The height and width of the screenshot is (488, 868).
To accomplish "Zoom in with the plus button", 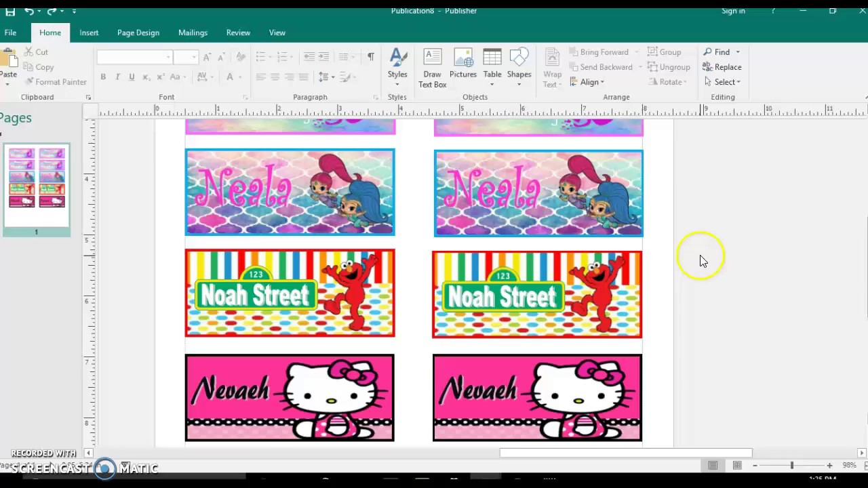I will click(x=829, y=466).
